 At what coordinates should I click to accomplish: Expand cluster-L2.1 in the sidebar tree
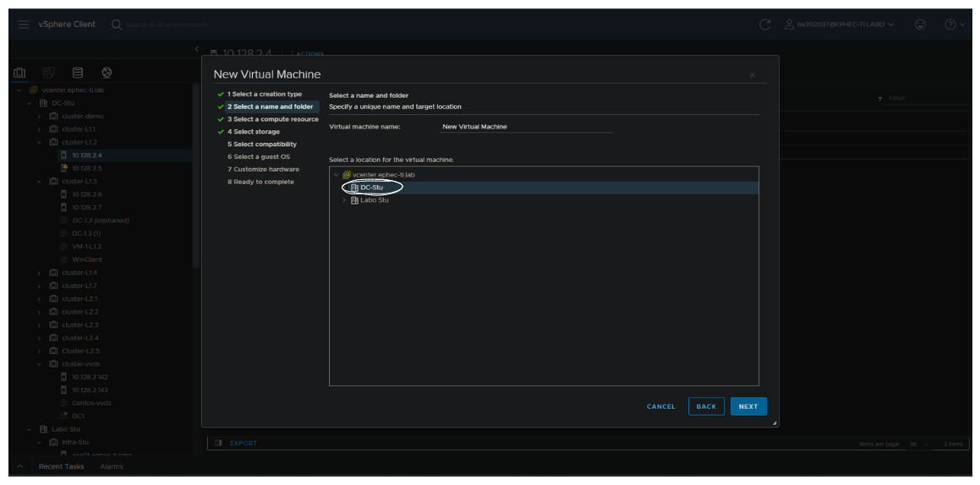(x=39, y=299)
